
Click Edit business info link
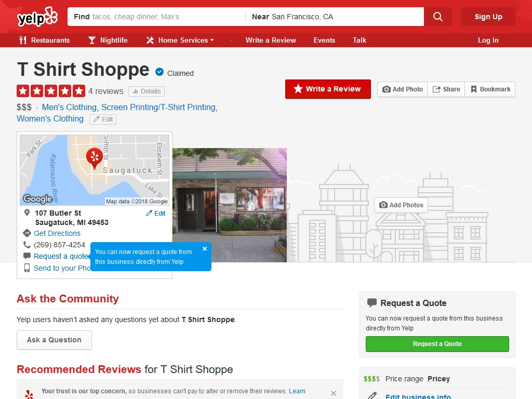418,396
